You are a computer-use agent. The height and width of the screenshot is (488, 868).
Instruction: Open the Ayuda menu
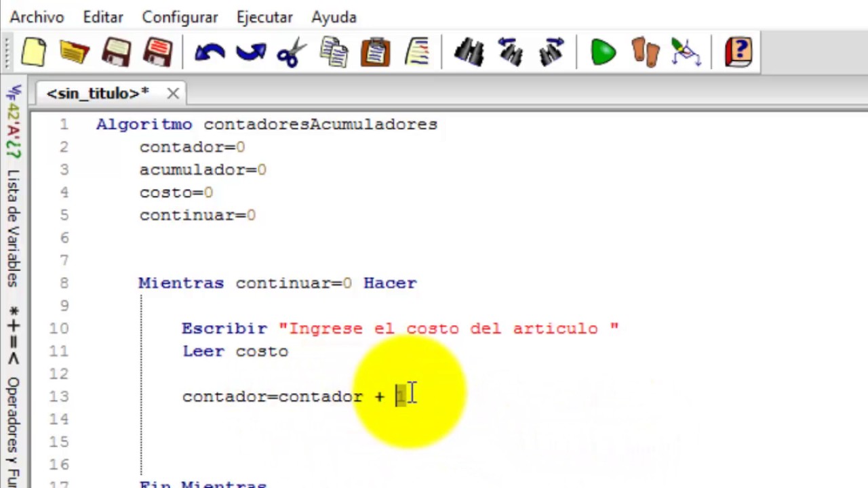[334, 17]
